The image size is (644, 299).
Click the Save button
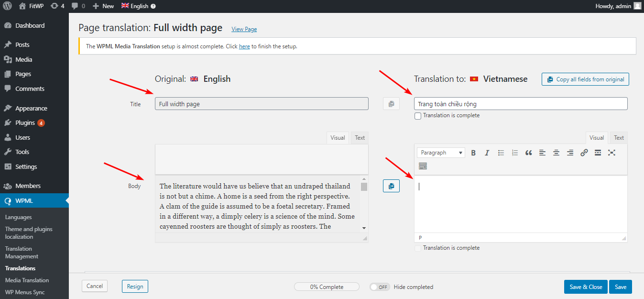click(621, 287)
